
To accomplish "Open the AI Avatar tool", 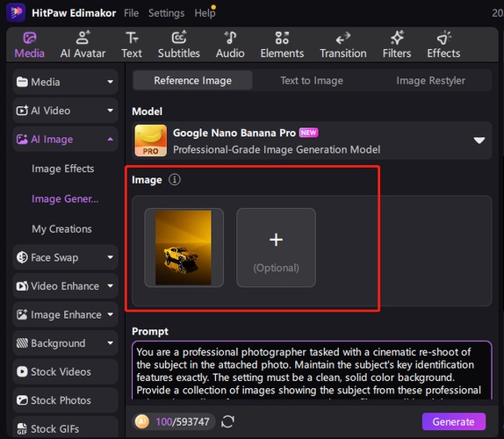I will click(83, 46).
